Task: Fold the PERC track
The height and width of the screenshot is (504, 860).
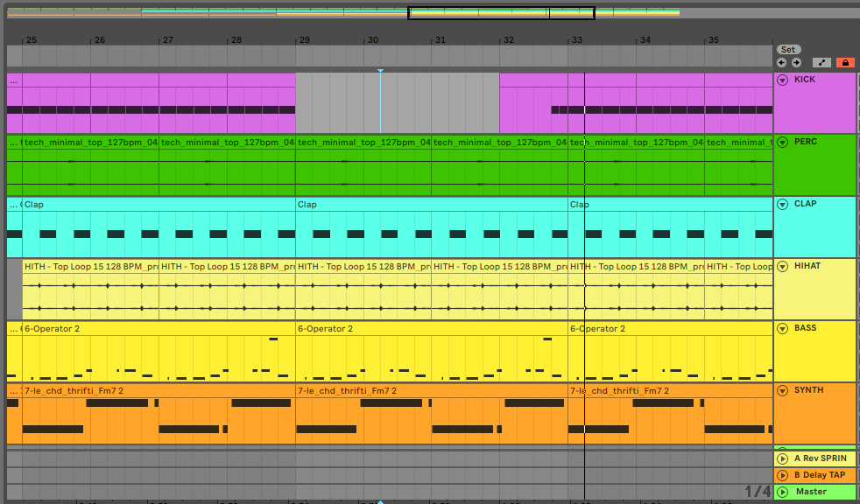Action: click(783, 142)
